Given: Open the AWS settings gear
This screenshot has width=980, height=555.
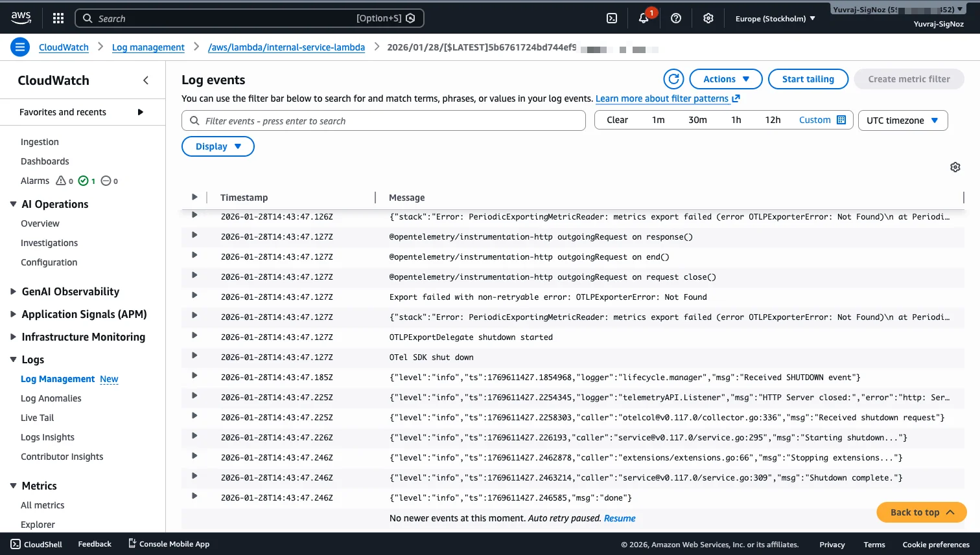Looking at the screenshot, I should click(x=708, y=18).
